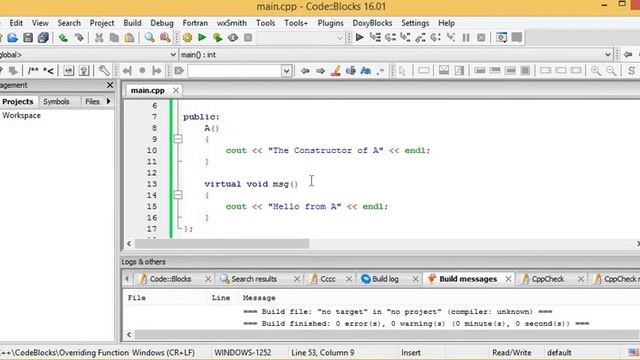Click the editor horizontal scrollbar thumb
This screenshot has width=640, height=360.
(222, 244)
